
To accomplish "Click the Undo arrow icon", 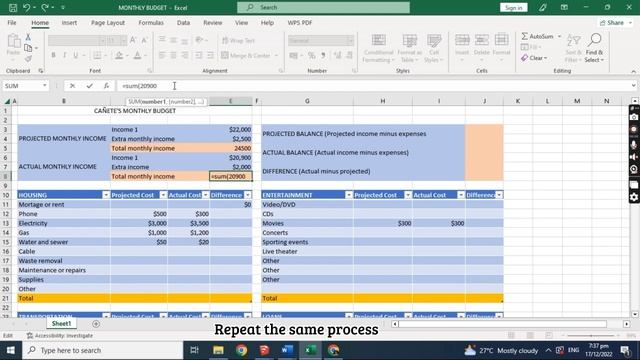I will click(x=27, y=7).
